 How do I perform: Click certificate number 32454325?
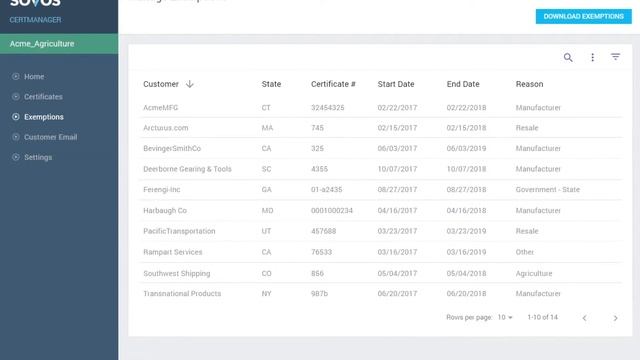click(327, 108)
